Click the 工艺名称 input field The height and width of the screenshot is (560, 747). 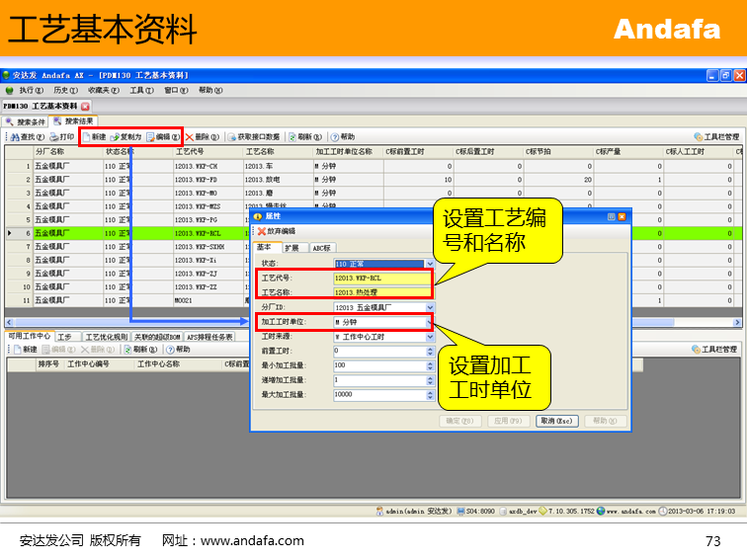point(381,292)
